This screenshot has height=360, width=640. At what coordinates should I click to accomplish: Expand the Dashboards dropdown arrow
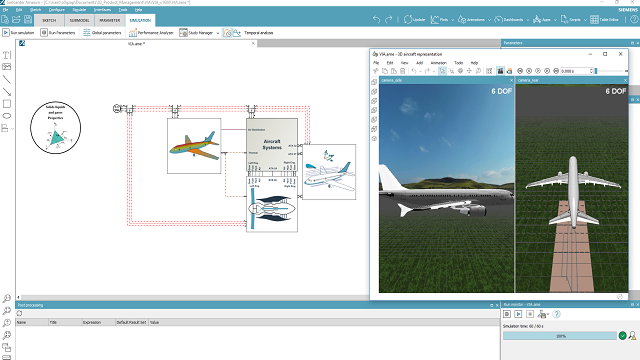[527, 20]
